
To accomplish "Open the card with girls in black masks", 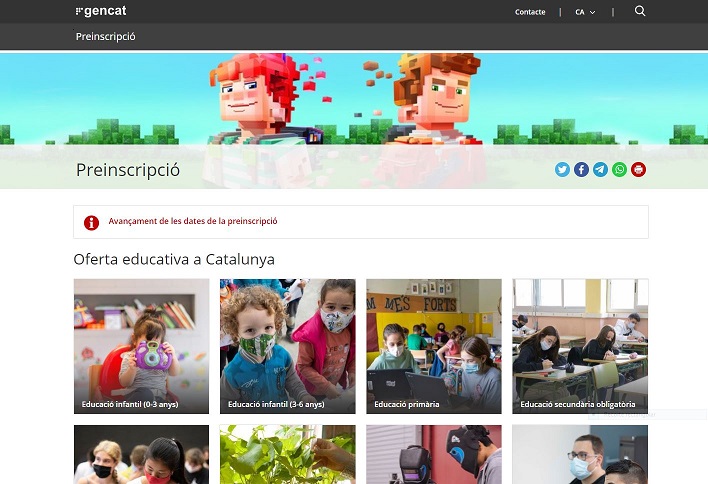I will (x=141, y=454).
